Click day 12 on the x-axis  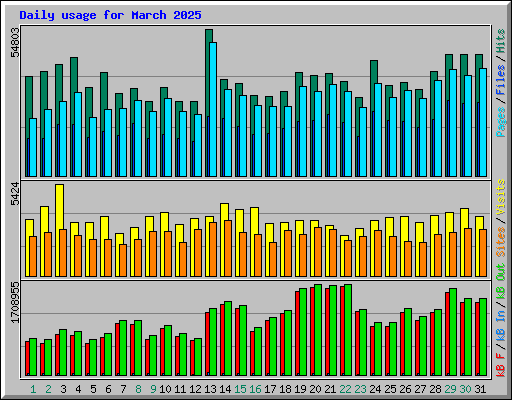(195, 389)
